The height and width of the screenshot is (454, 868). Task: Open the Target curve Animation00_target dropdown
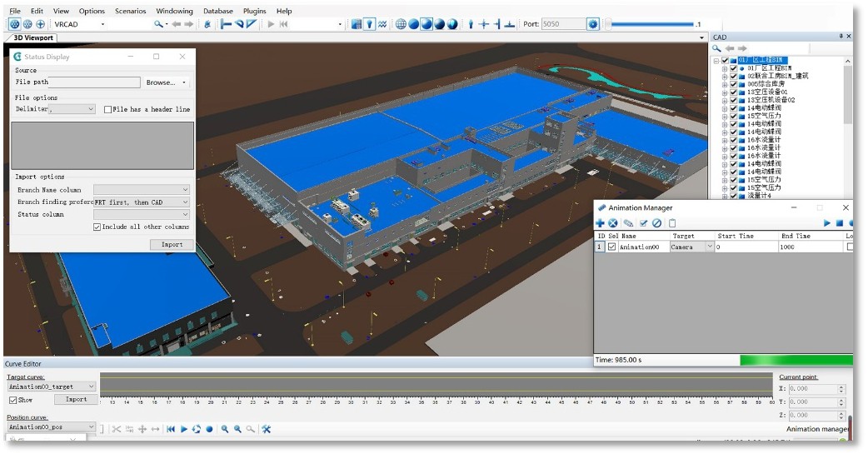click(52, 387)
